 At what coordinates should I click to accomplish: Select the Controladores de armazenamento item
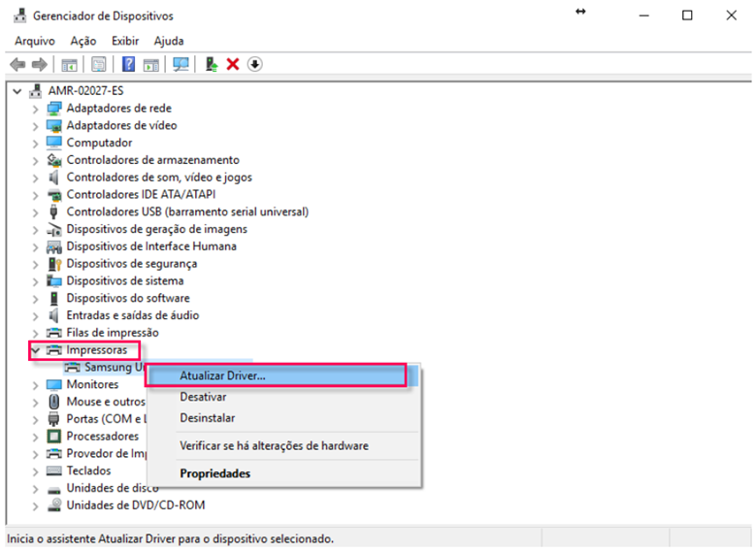coord(152,160)
